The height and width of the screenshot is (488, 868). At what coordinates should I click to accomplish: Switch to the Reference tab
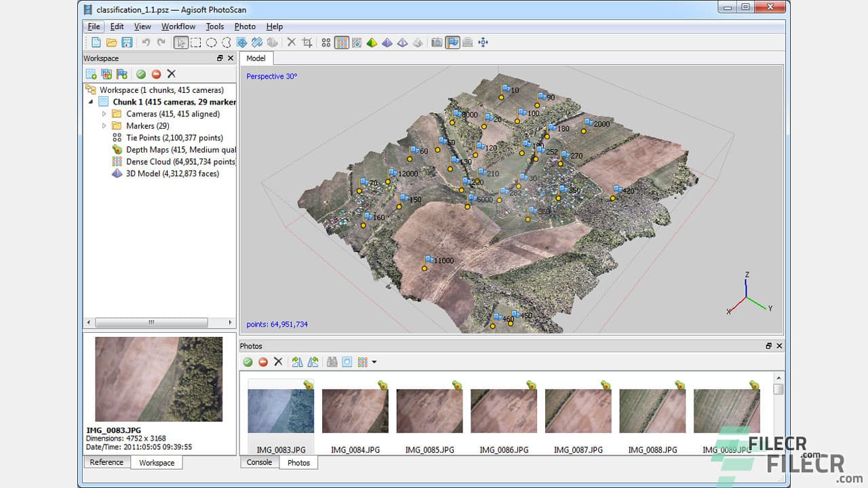pos(106,462)
